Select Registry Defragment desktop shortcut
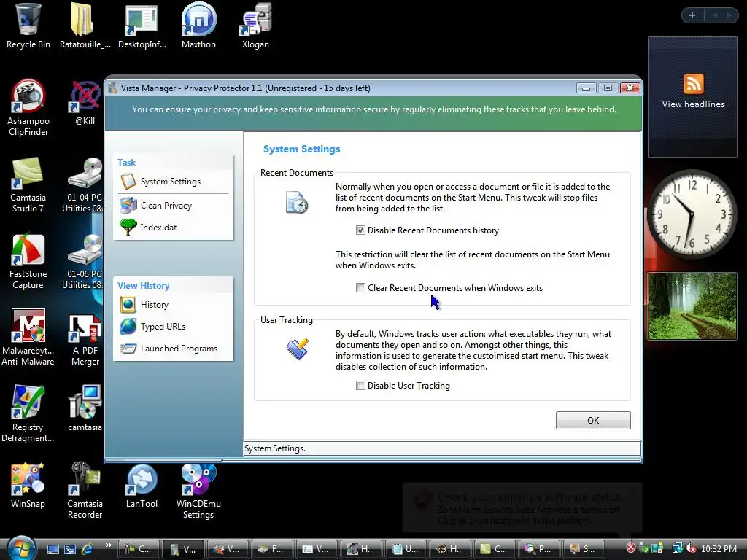 [28, 414]
